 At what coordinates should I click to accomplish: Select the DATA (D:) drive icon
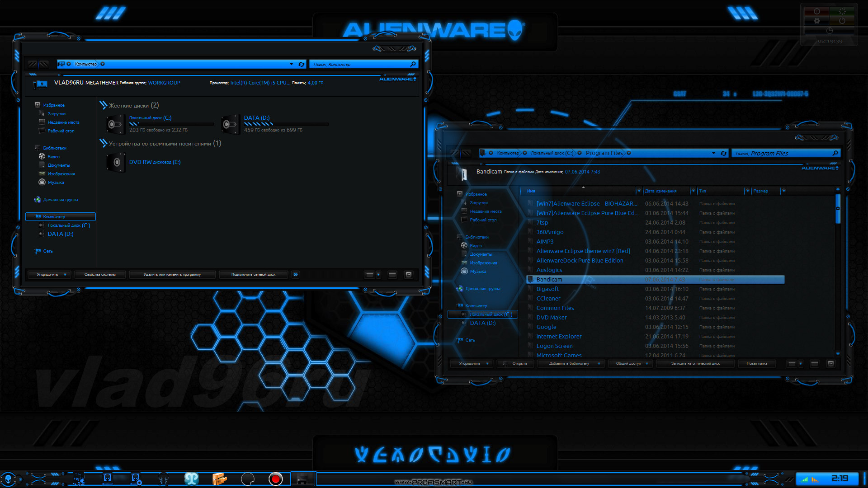[x=230, y=124]
